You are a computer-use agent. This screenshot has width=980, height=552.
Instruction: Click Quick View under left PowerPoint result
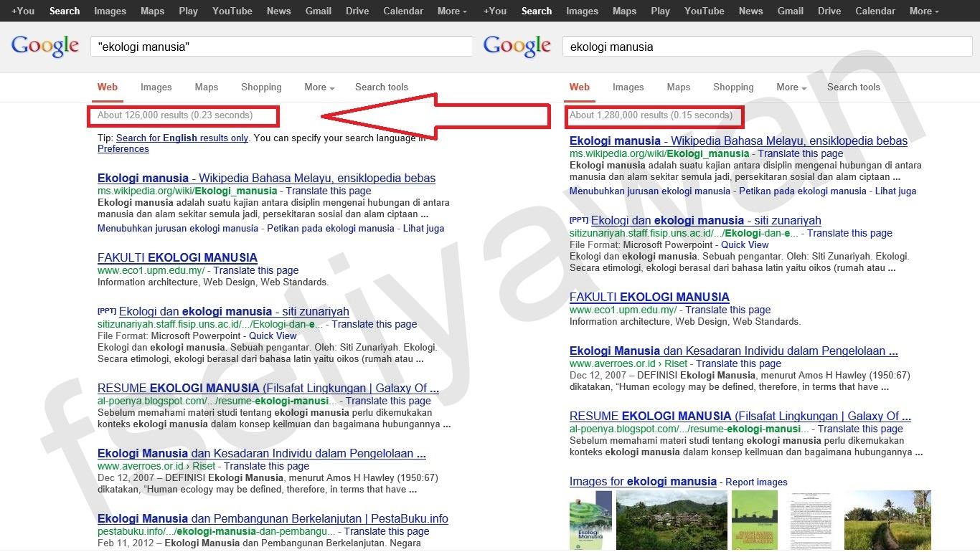click(273, 336)
